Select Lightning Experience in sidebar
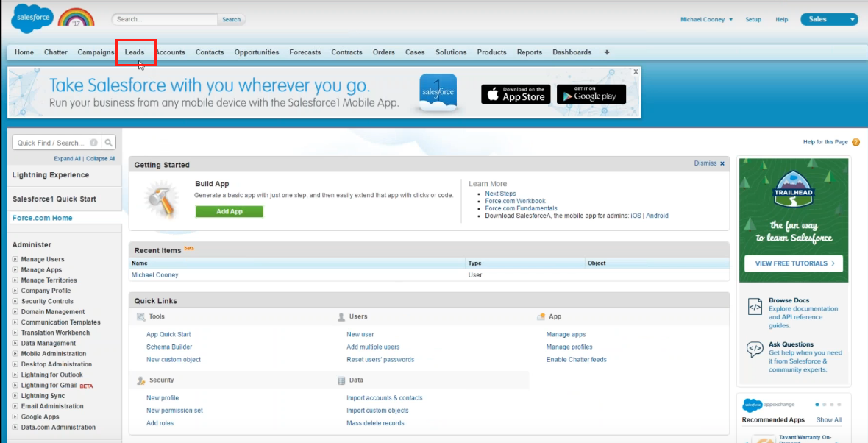This screenshot has height=443, width=868. pos(50,175)
